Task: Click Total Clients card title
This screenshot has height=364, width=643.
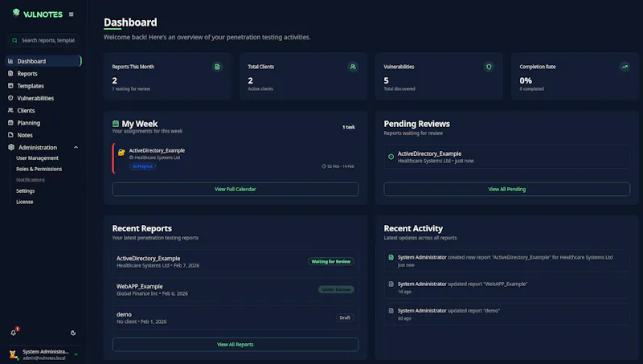Action: coord(260,67)
